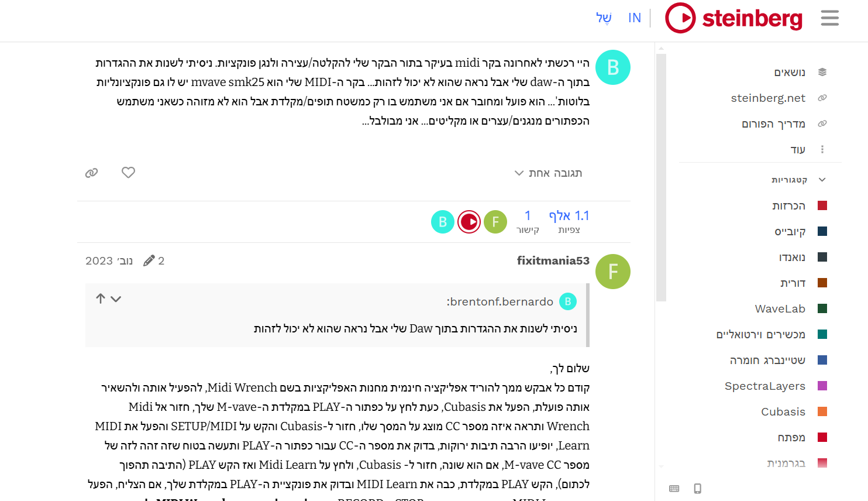This screenshot has height=501, width=868.
Task: Click the שלום לך greeting line
Action: point(570,368)
